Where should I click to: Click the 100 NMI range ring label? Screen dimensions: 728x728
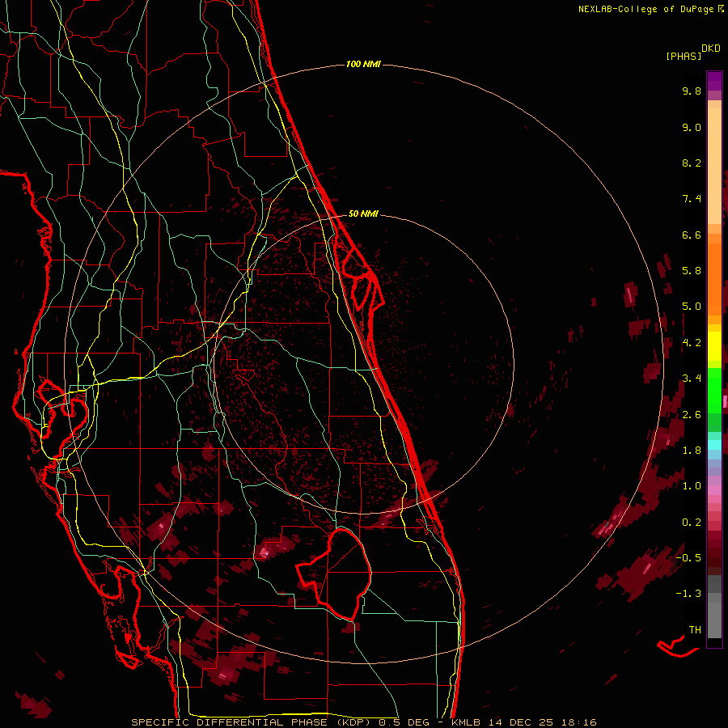pyautogui.click(x=363, y=64)
